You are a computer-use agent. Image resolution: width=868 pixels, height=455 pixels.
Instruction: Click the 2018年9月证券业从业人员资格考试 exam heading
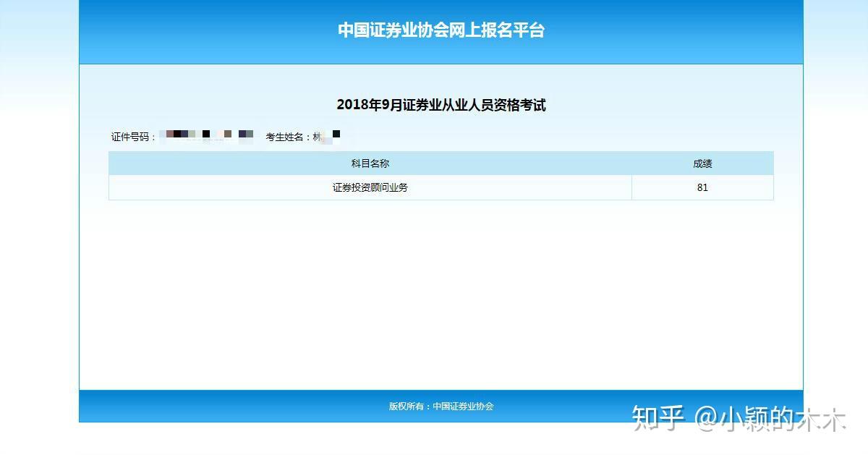point(441,105)
